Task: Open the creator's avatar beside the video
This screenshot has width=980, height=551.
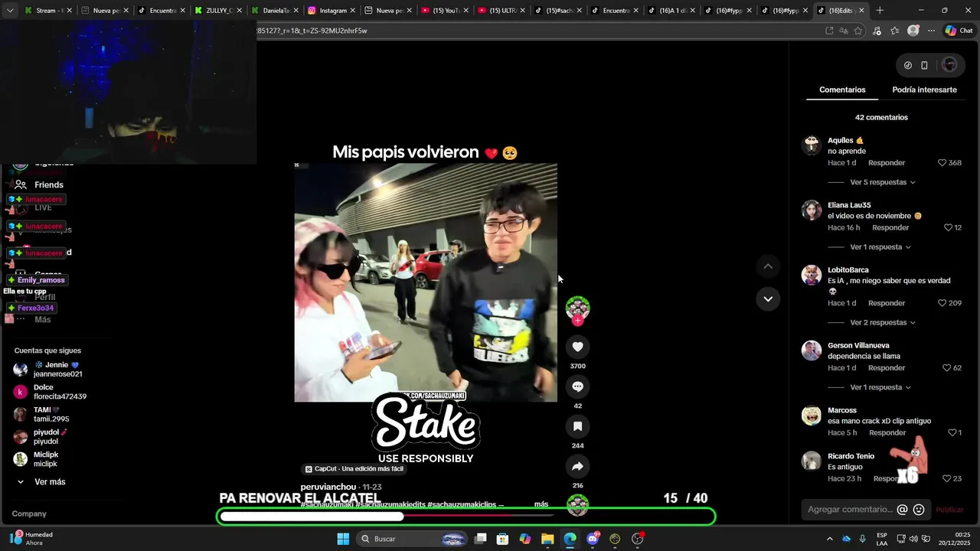Action: [x=577, y=308]
